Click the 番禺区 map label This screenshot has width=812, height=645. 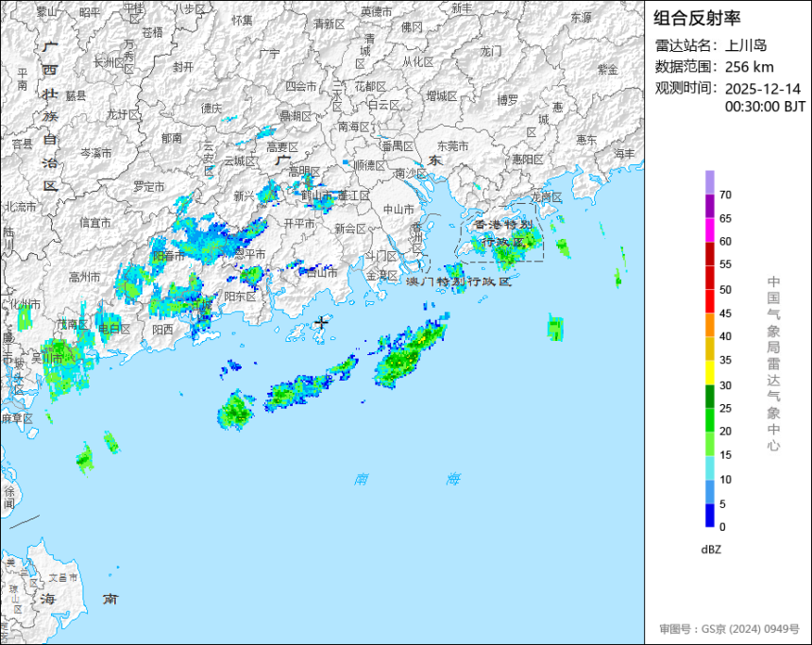coord(398,146)
